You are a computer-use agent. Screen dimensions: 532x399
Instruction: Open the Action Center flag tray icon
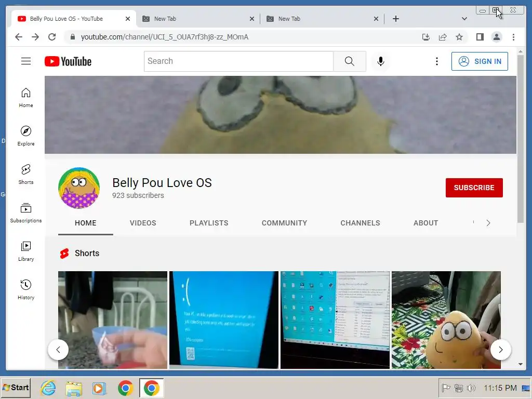pyautogui.click(x=446, y=388)
